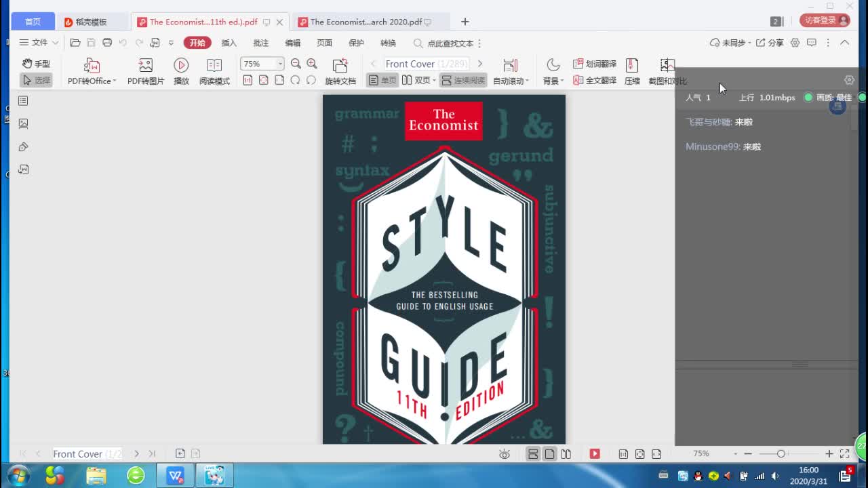Go to next page with toolbar arrow

pos(480,64)
